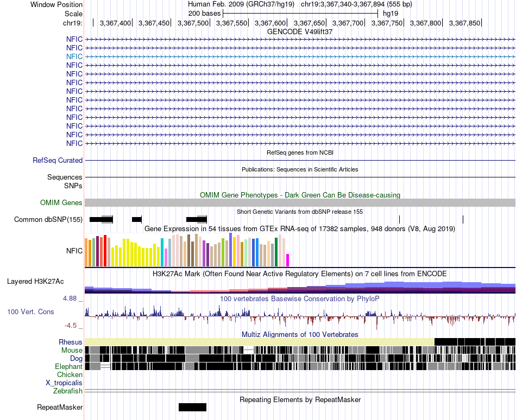Click the cyan bar in GTEx chart
516x420 pixels.
[162, 252]
